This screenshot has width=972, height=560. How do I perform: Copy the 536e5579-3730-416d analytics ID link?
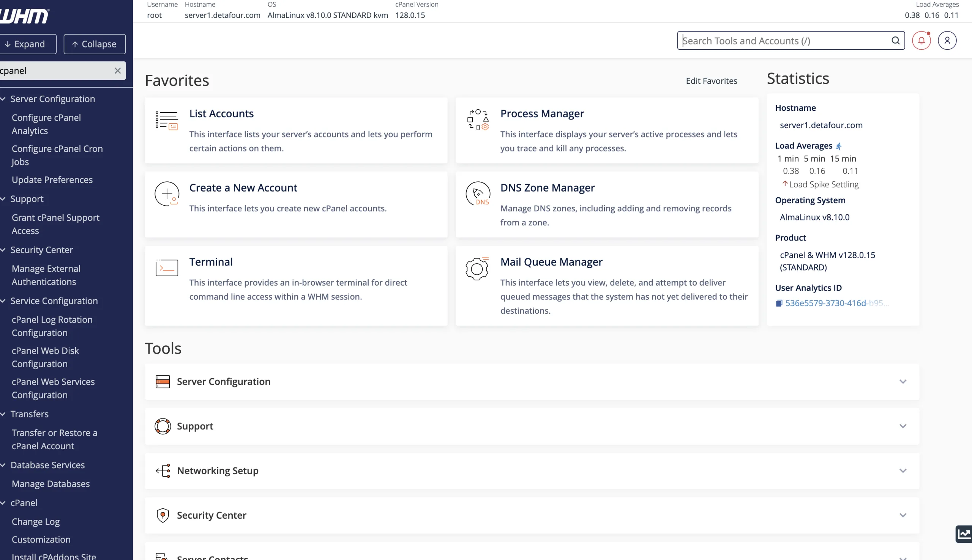click(837, 303)
